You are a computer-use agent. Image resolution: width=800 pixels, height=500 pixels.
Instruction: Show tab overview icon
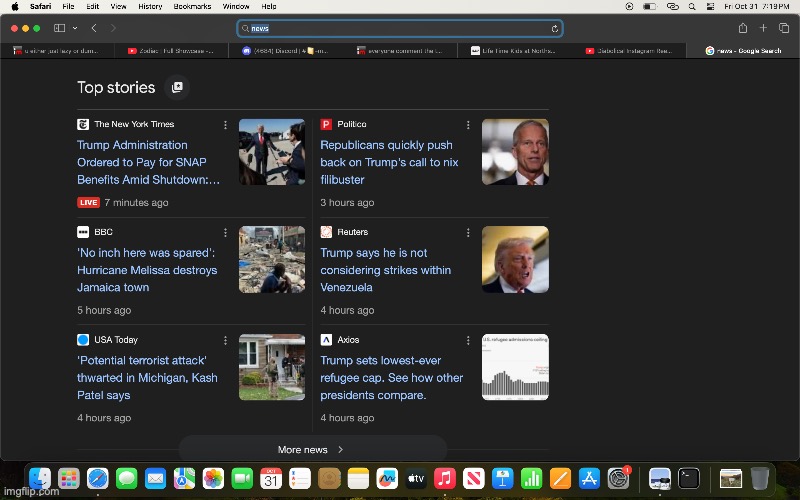tap(784, 28)
